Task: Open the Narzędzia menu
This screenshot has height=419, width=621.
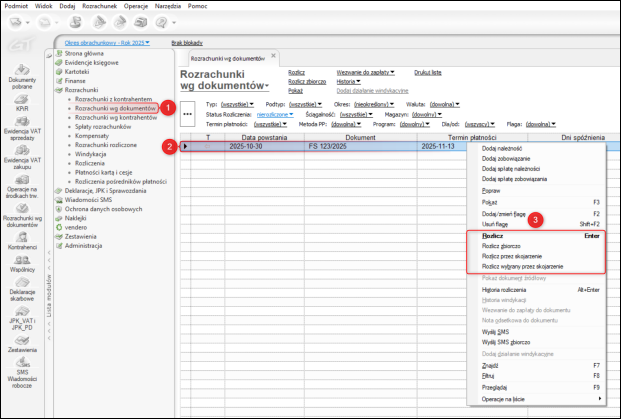Action: pyautogui.click(x=168, y=6)
